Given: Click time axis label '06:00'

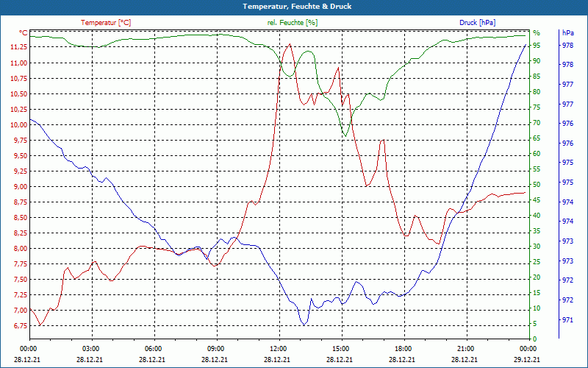Looking at the screenshot, I should pyautogui.click(x=154, y=348).
